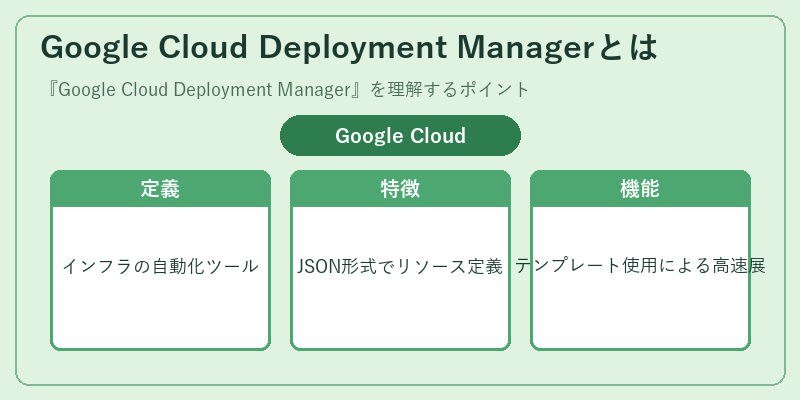Click the subtitle '『Google Cloud Deployment Manager』を理解するポイント'
This screenshot has height=400, width=800.
click(x=287, y=90)
